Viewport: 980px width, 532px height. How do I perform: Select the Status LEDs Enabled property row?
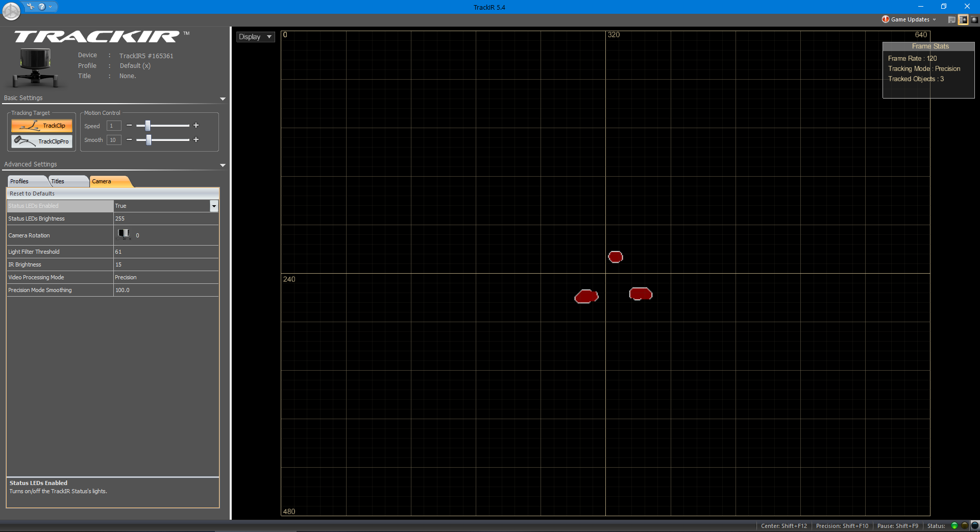113,206
